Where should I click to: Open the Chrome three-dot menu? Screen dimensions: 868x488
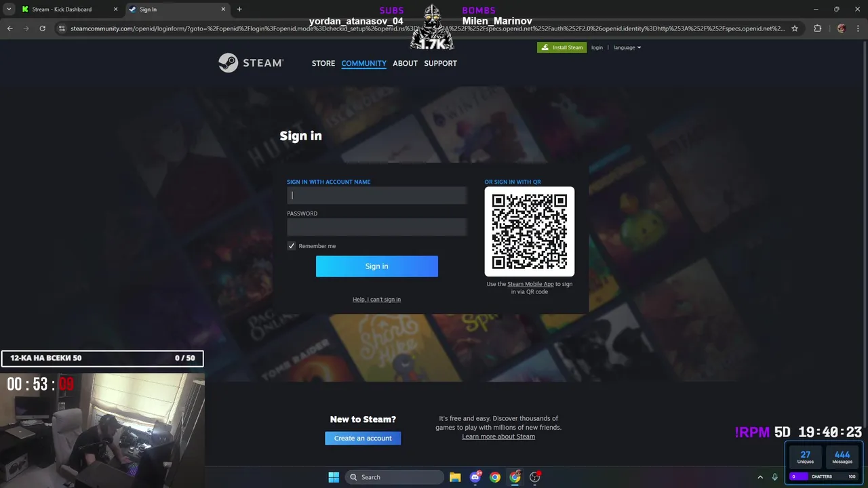(858, 28)
